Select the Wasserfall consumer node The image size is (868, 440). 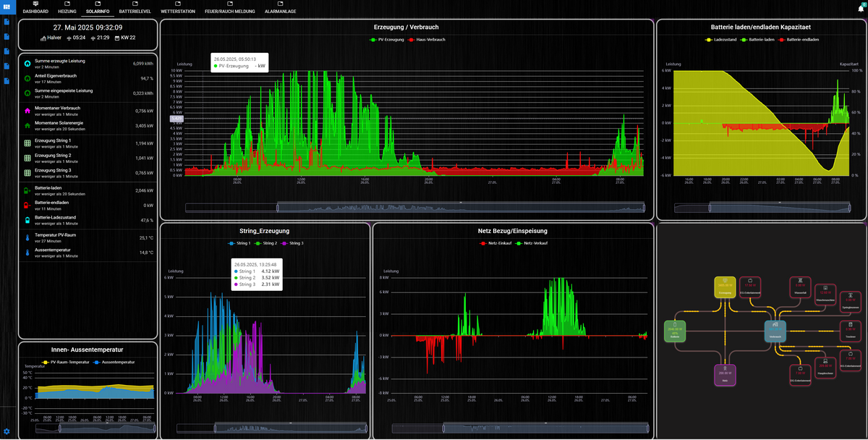pos(800,287)
